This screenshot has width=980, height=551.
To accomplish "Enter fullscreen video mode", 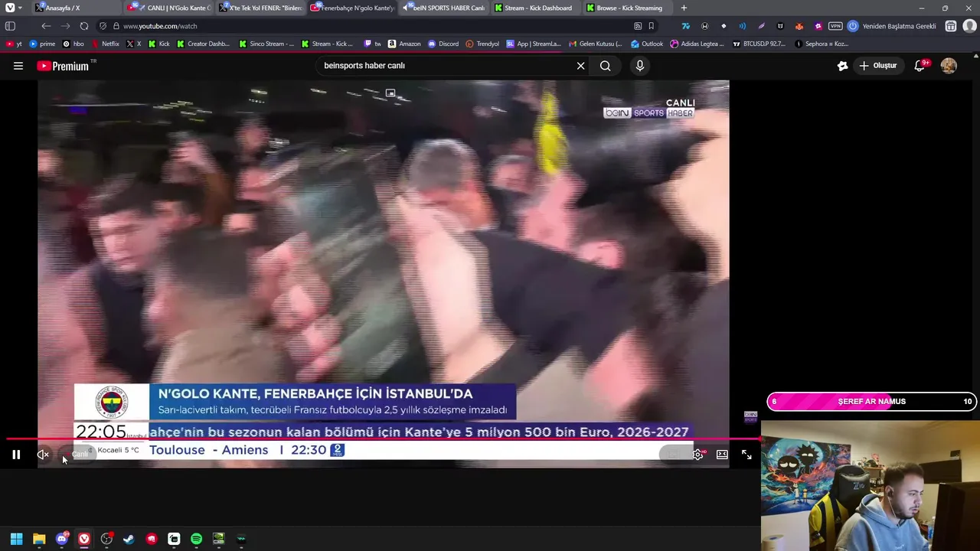I will [746, 455].
